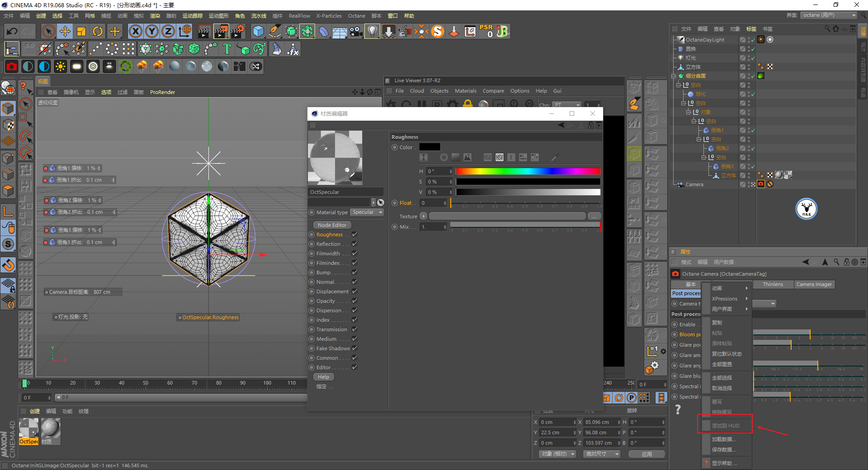
Task: Click the search icon in object manager
Action: tap(827, 29)
